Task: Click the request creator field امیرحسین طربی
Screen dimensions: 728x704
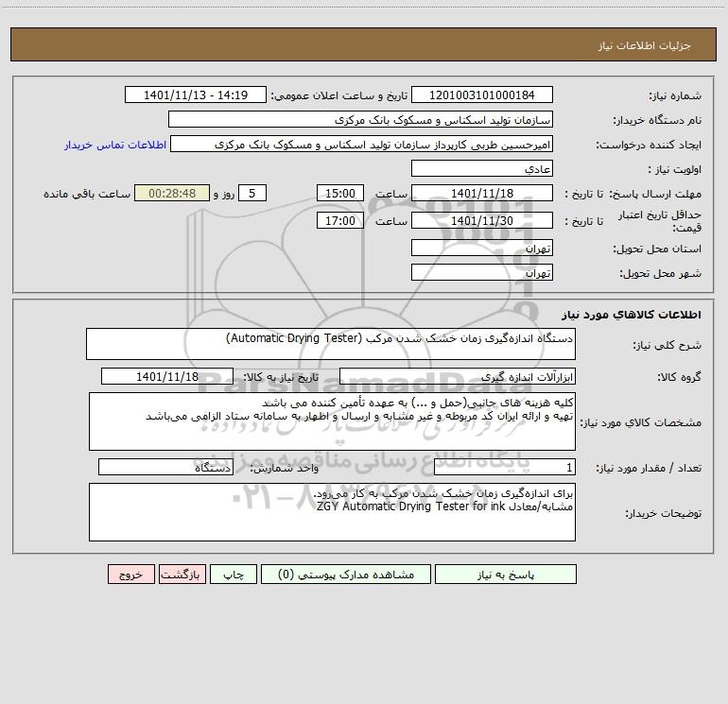Action: pos(362,144)
